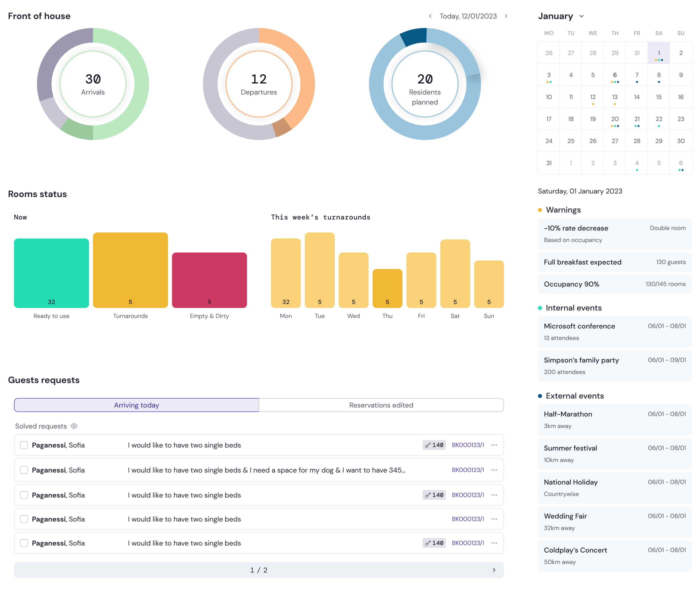Click the Internal events section heading

[574, 308]
